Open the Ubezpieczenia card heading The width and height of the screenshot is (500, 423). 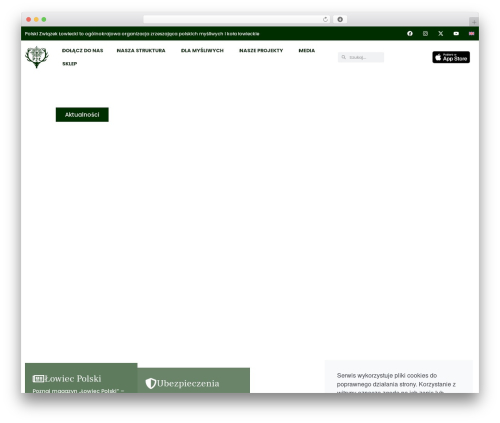188,383
